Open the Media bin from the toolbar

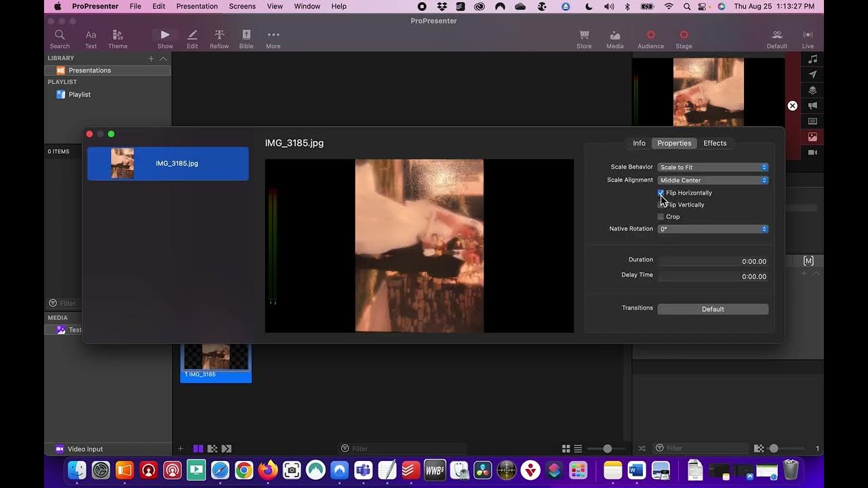tap(615, 39)
